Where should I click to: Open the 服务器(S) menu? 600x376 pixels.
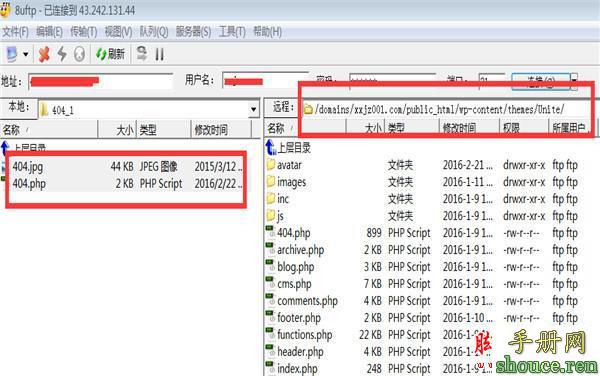(193, 32)
